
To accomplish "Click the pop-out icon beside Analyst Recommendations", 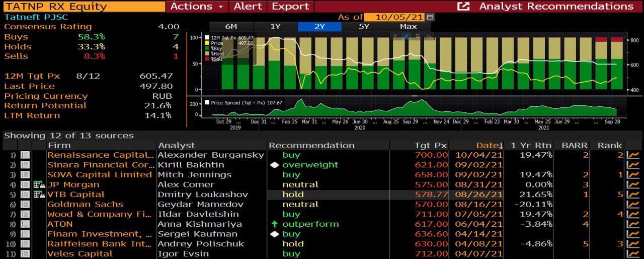I will click(x=463, y=6).
